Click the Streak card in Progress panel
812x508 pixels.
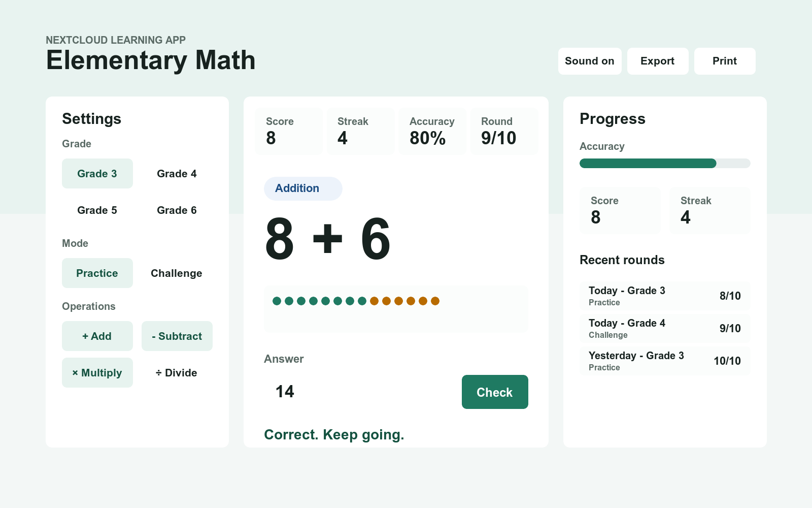[x=710, y=210]
